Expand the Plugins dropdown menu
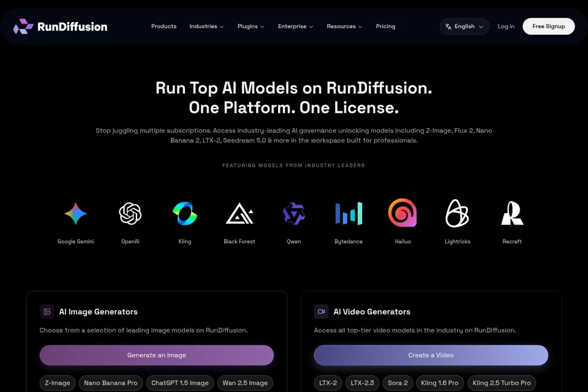The width and height of the screenshot is (588, 392). [251, 26]
